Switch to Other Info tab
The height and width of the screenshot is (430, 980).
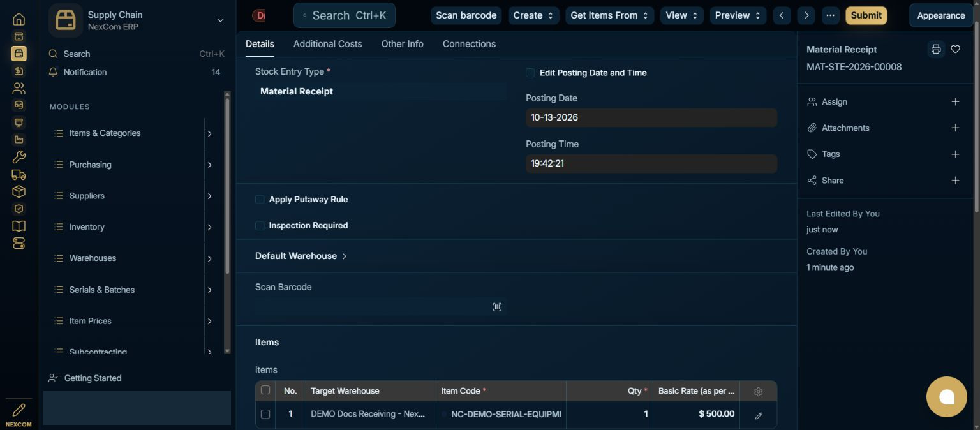pyautogui.click(x=402, y=44)
